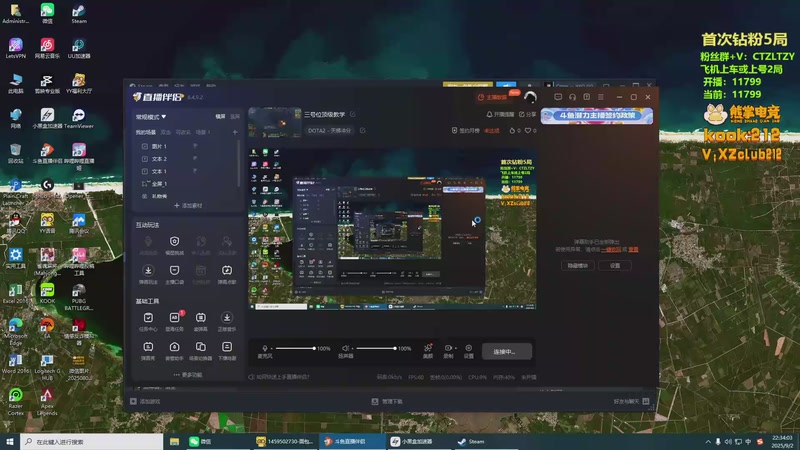Open the message icon in title bar
The width and height of the screenshot is (800, 450).
(558, 97)
